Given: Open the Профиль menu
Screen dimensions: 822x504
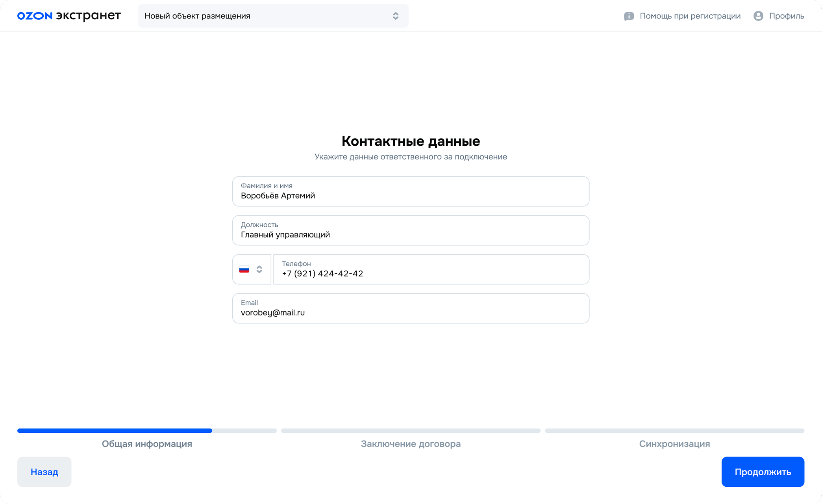Looking at the screenshot, I should (786, 16).
